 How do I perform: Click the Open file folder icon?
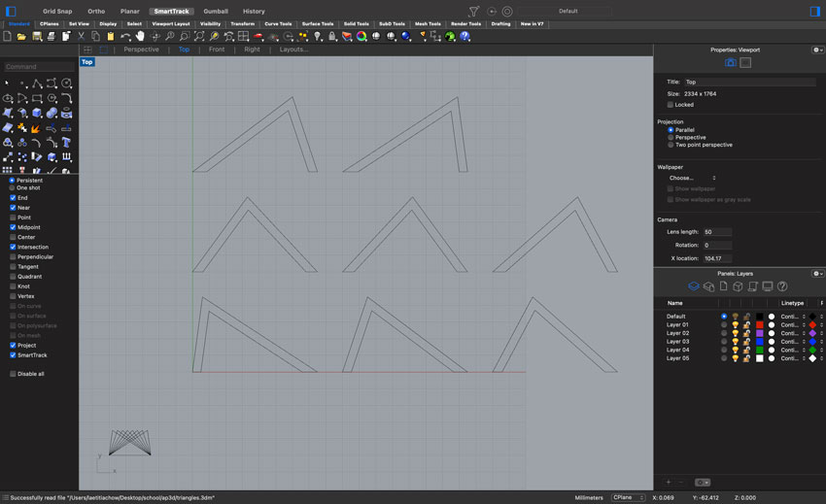[x=21, y=36]
